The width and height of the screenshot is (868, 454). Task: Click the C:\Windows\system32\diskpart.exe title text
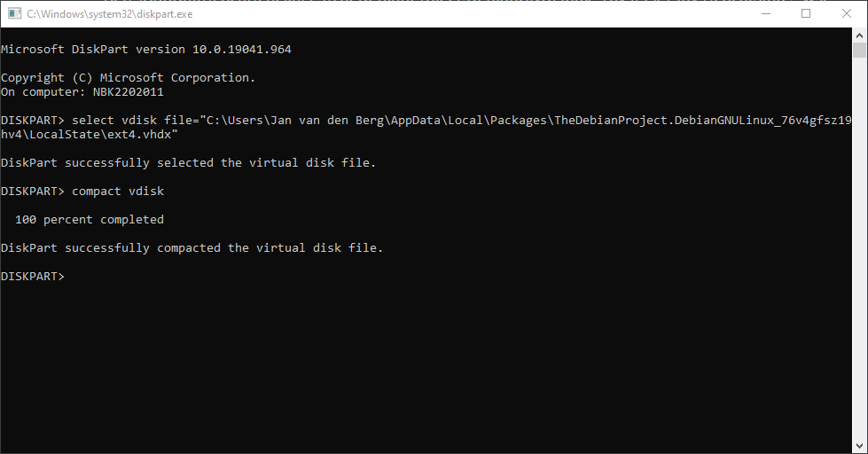(110, 14)
